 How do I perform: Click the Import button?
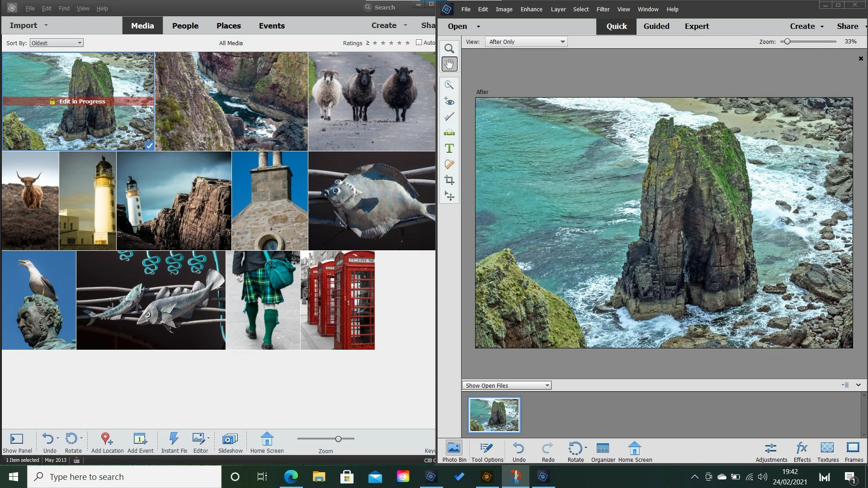(x=24, y=25)
